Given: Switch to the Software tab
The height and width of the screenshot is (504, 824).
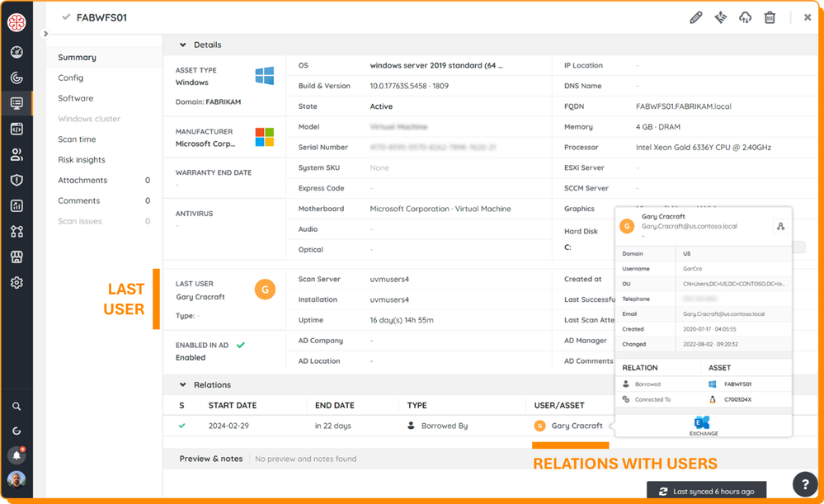Looking at the screenshot, I should 75,98.
